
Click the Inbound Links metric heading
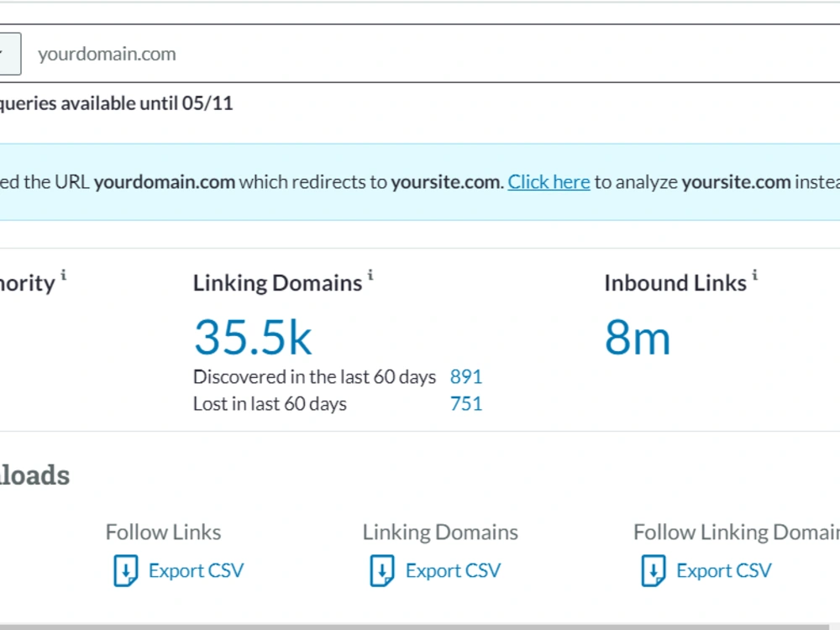click(x=675, y=283)
